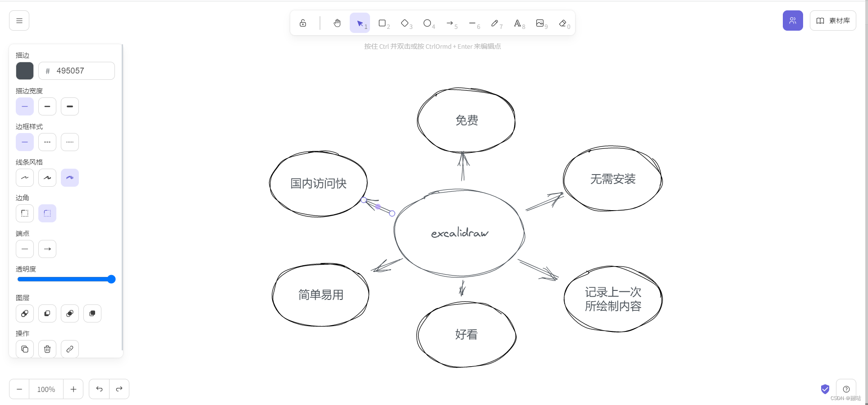Click the properties panel scrollbar
The height and width of the screenshot is (405, 868).
coord(122,197)
